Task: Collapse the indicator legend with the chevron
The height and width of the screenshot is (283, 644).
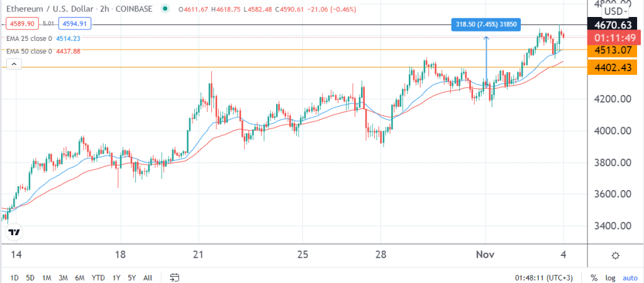Action: [14, 64]
